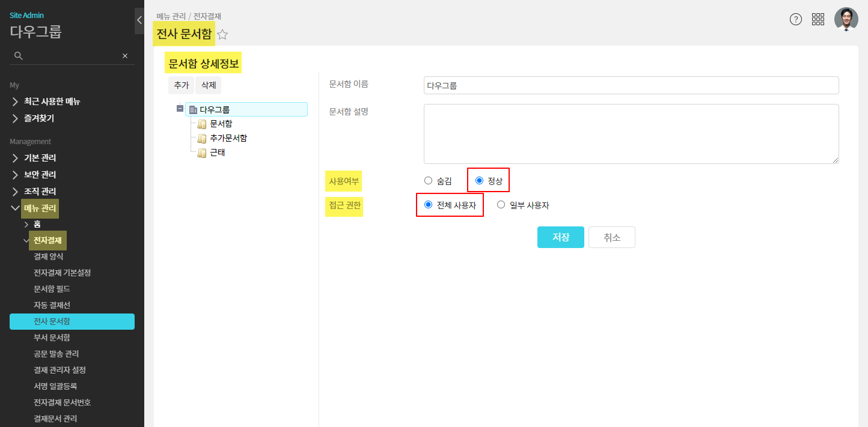The width and height of the screenshot is (868, 427).
Task: Click the 삭제 button above the tree
Action: (209, 86)
